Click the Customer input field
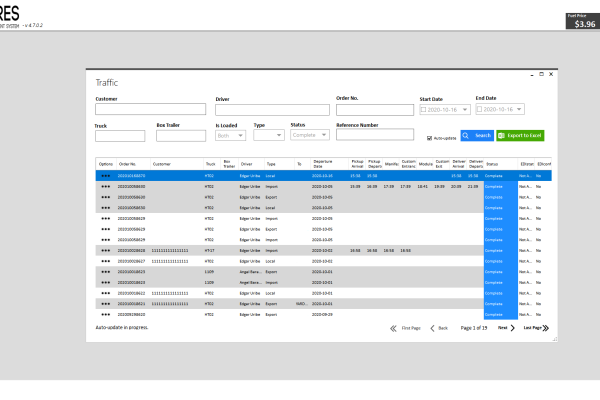Image resolution: width=600 pixels, height=400 pixels. point(152,110)
